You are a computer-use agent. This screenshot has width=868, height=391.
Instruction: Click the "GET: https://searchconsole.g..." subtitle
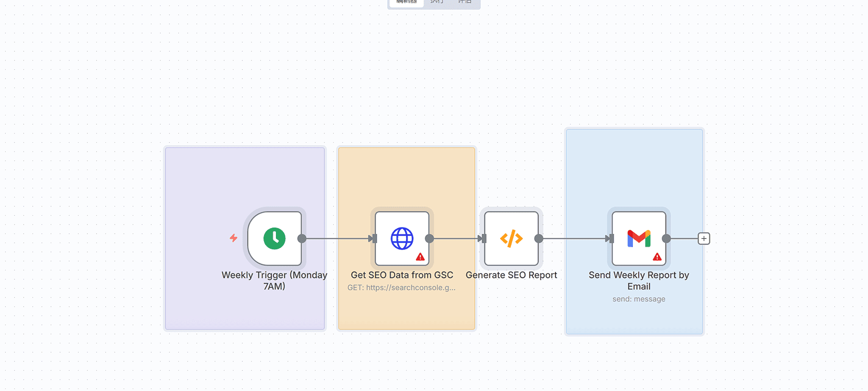[x=401, y=288]
